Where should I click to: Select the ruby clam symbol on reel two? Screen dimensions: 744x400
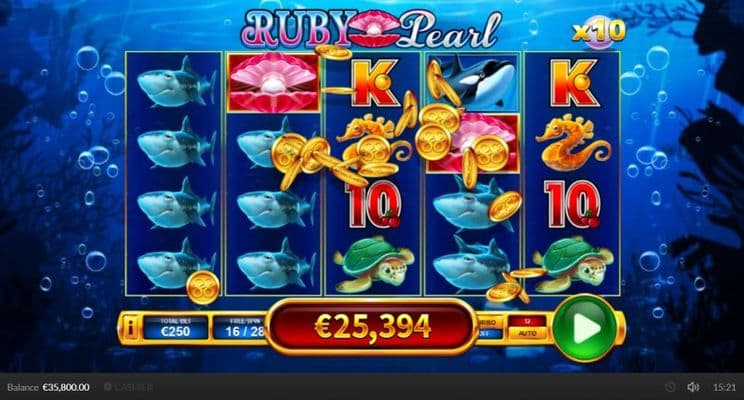[x=273, y=83]
